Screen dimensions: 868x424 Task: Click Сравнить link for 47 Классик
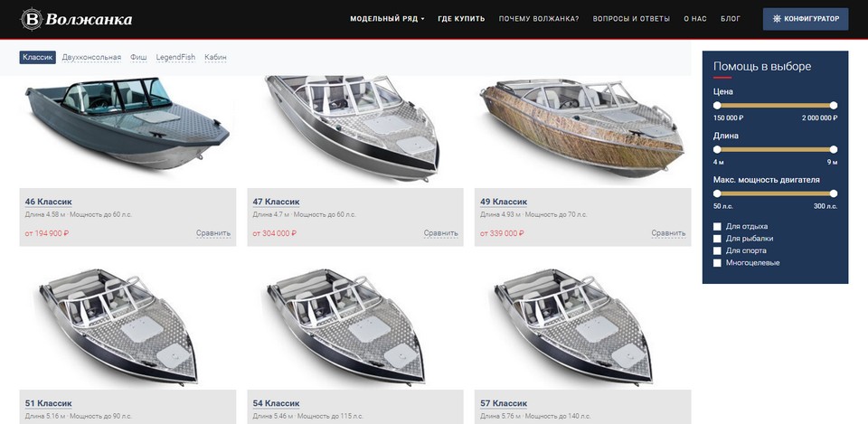pos(440,233)
